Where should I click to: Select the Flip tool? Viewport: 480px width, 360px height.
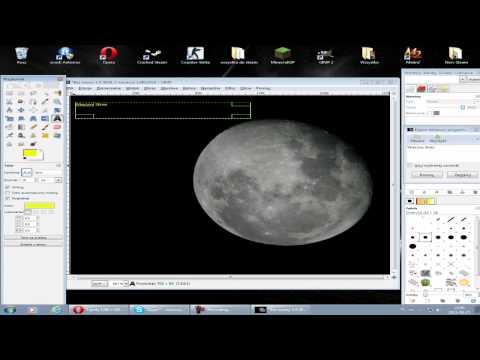(x=45, y=118)
